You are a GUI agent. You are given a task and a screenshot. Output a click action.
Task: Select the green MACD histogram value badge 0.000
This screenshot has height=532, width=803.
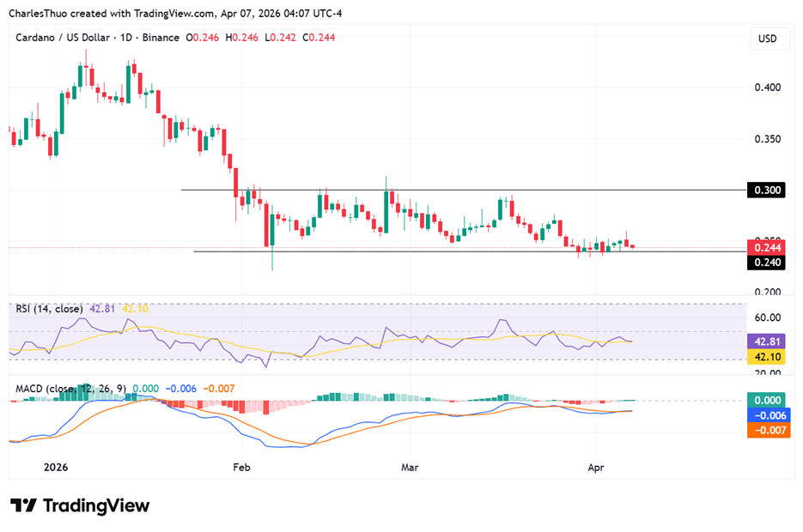765,400
